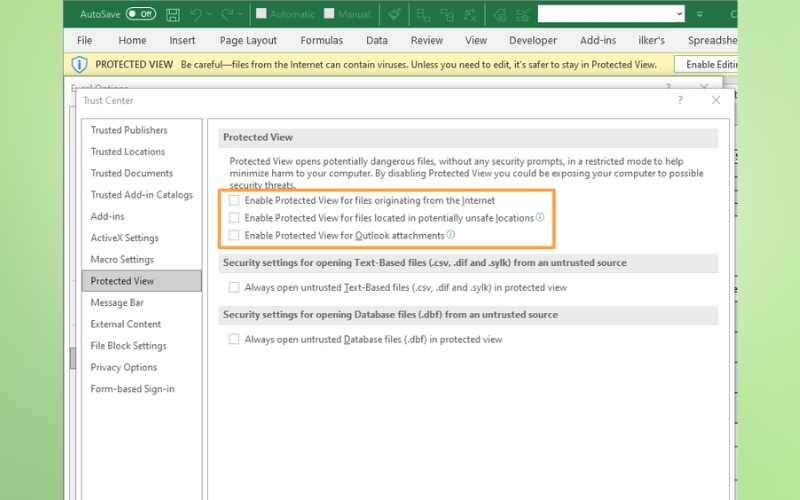800x500 pixels.
Task: Select Macro Settings in Trust Center sidebar
Action: [x=122, y=260]
